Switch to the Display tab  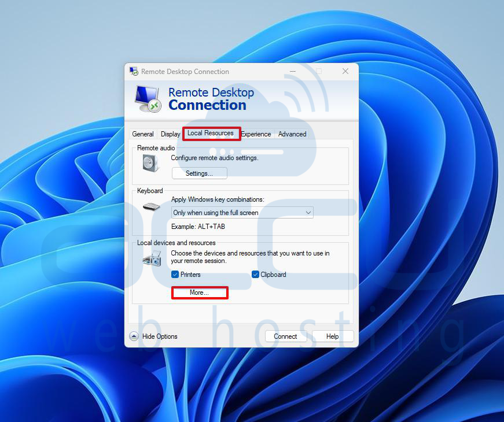tap(170, 134)
